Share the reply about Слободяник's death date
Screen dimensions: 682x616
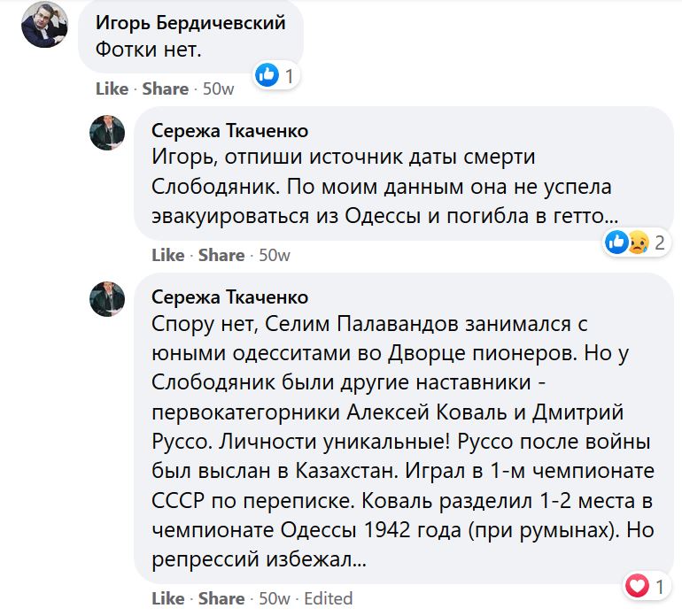(221, 255)
